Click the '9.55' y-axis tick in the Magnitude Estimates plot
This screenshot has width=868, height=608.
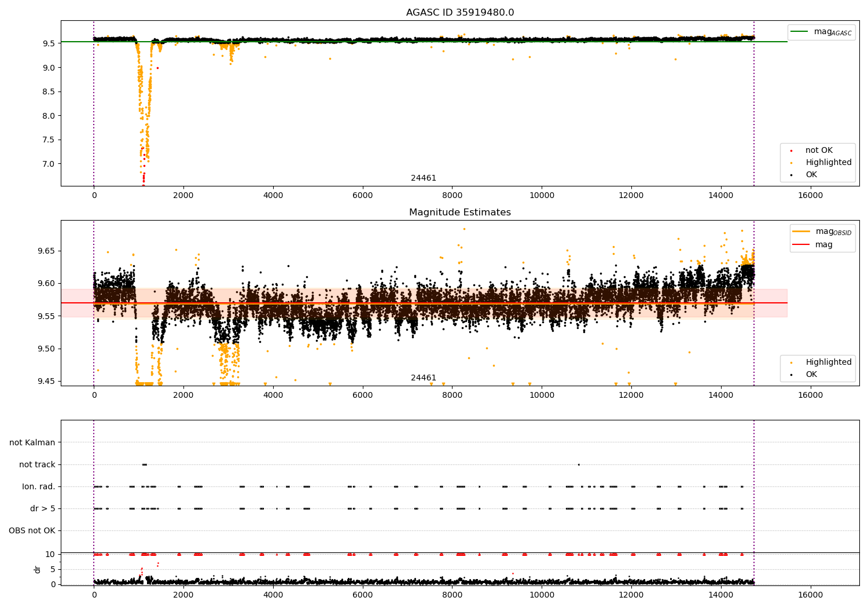point(46,316)
